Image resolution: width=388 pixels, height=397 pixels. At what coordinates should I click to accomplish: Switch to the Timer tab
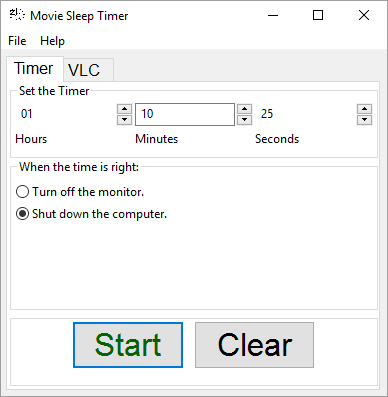pyautogui.click(x=35, y=69)
